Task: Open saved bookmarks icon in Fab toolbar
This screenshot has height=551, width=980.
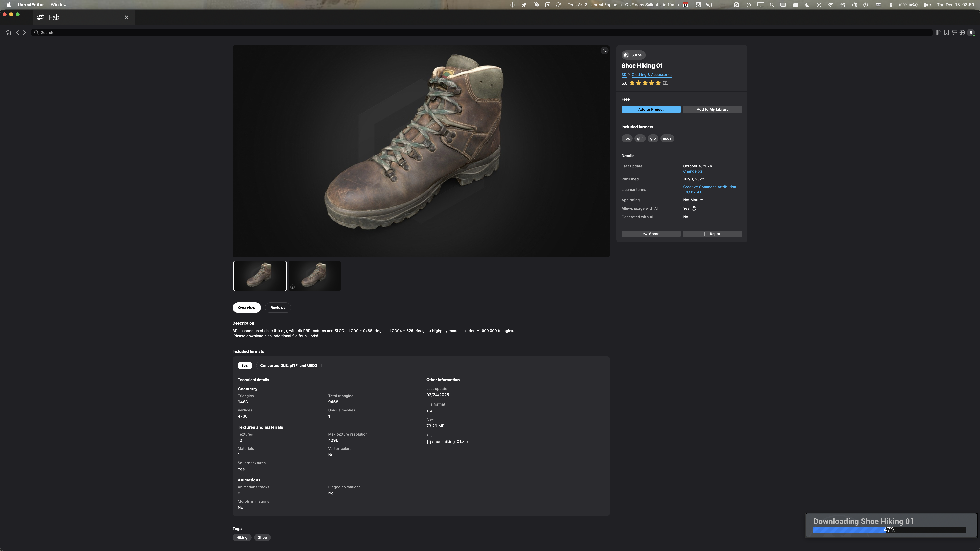Action: [x=946, y=33]
